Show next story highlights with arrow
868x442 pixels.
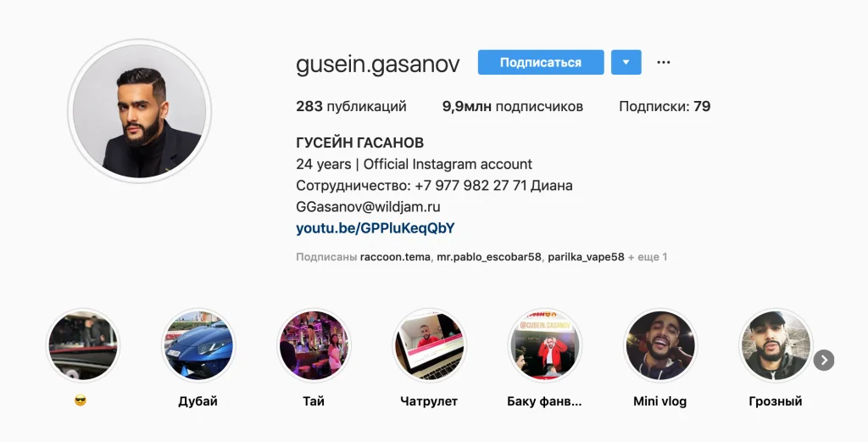tap(824, 360)
